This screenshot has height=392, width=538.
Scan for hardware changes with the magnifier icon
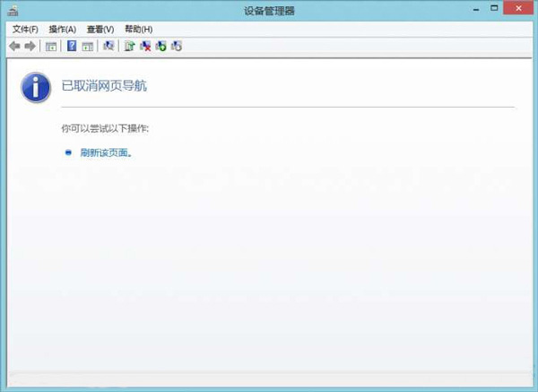[x=108, y=46]
